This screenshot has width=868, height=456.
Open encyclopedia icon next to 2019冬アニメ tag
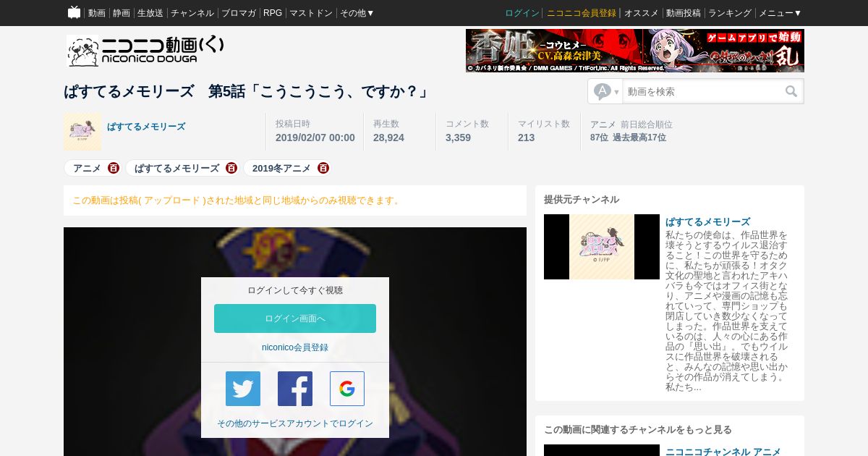(323, 168)
